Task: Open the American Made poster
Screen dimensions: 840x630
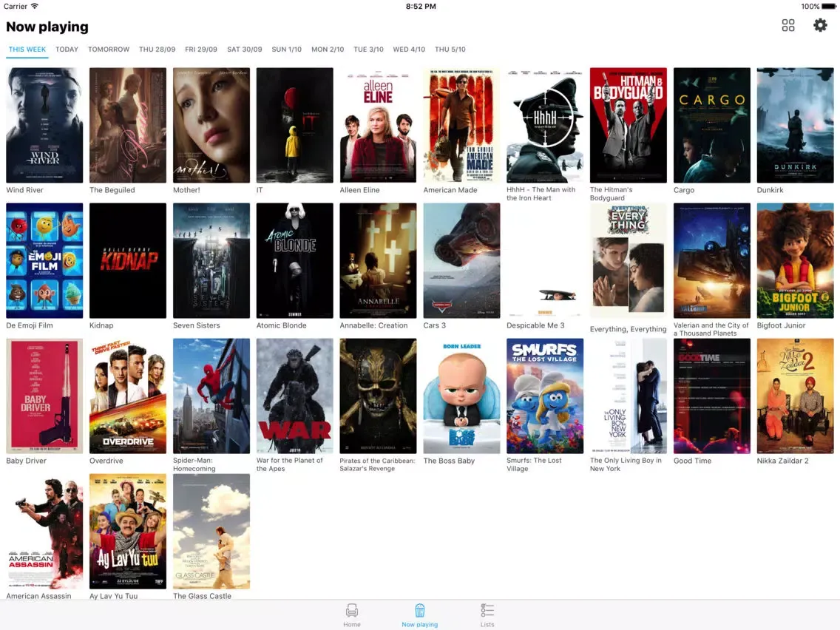Action: click(462, 126)
